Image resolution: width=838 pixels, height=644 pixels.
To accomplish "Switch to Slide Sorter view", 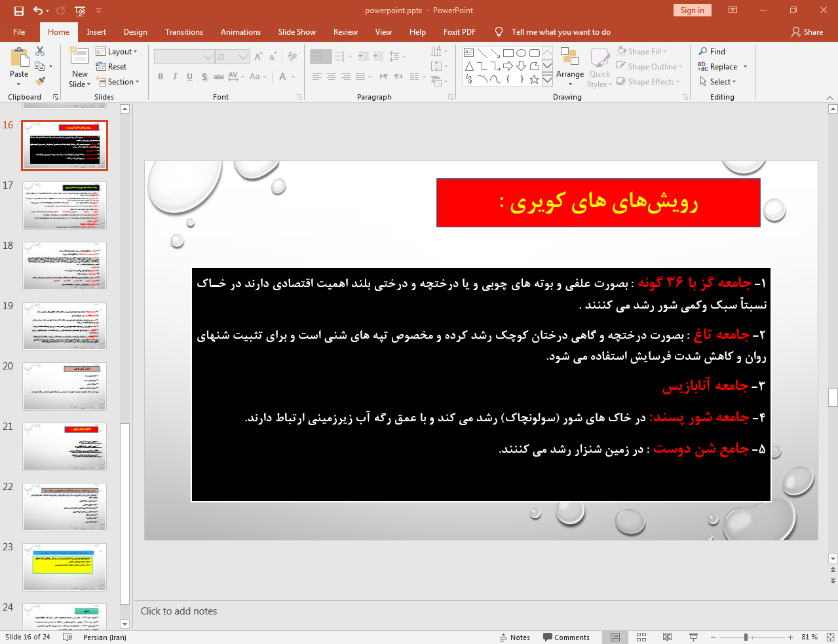I will 641,637.
